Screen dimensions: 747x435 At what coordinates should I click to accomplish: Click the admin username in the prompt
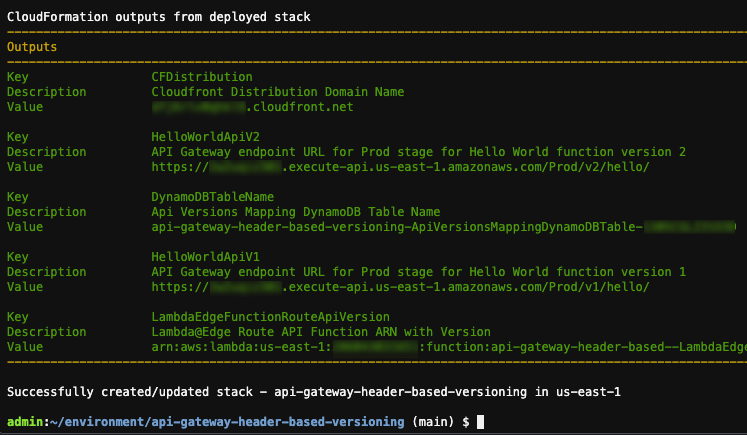click(x=25, y=422)
